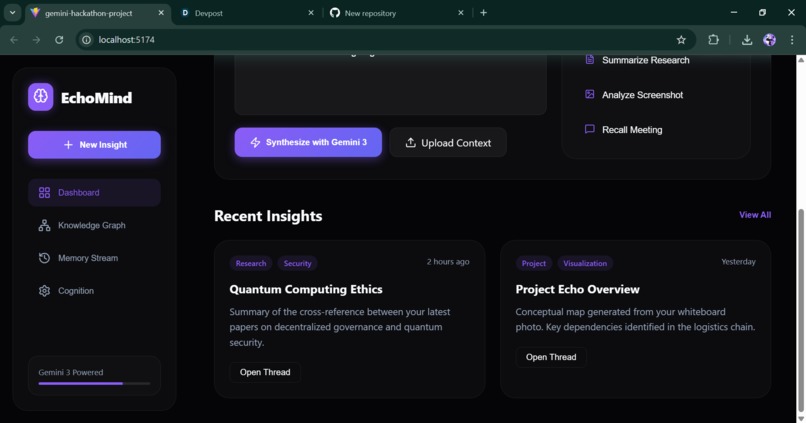Click the Recent Insights heading
Viewport: 806px width, 423px height.
(x=268, y=216)
